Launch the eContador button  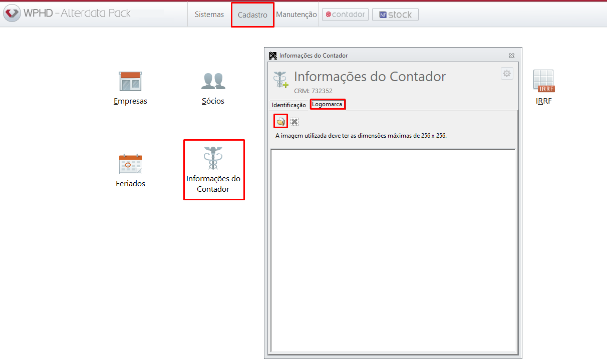(345, 15)
